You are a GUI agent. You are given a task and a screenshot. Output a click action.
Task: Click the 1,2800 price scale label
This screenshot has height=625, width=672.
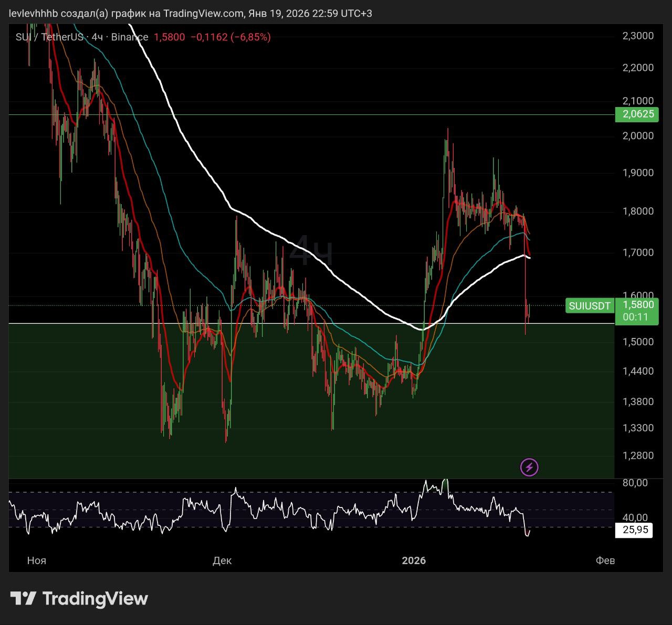pyautogui.click(x=637, y=455)
